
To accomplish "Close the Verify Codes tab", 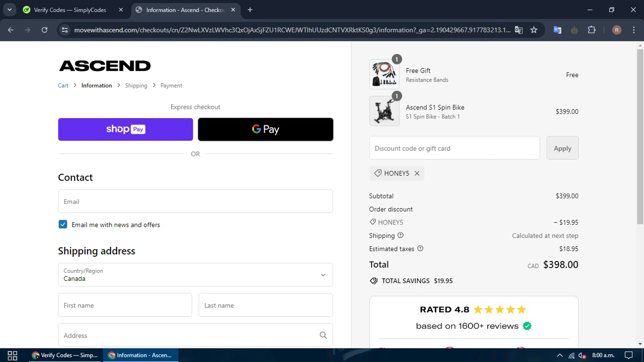I will tap(121, 10).
